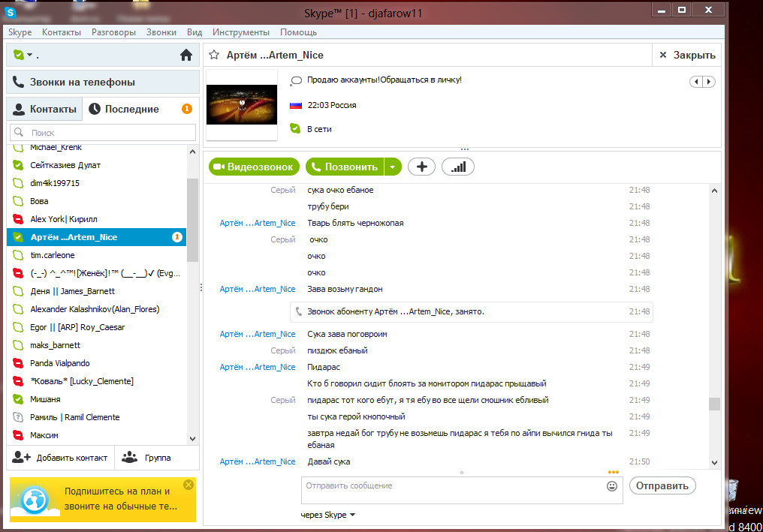The width and height of the screenshot is (763, 532).
Task: Open Calls to phones panel
Action: [103, 82]
